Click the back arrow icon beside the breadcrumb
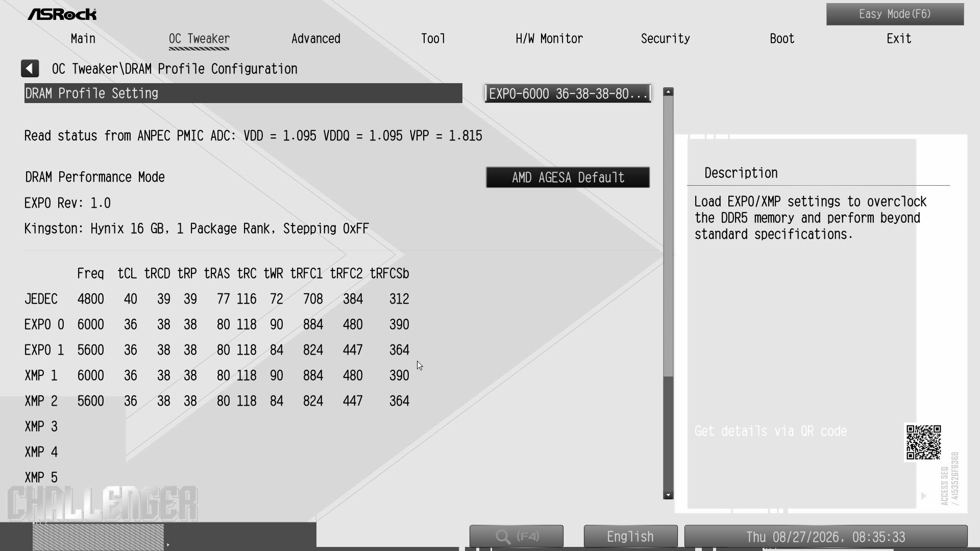This screenshot has width=980, height=551. 30,68
